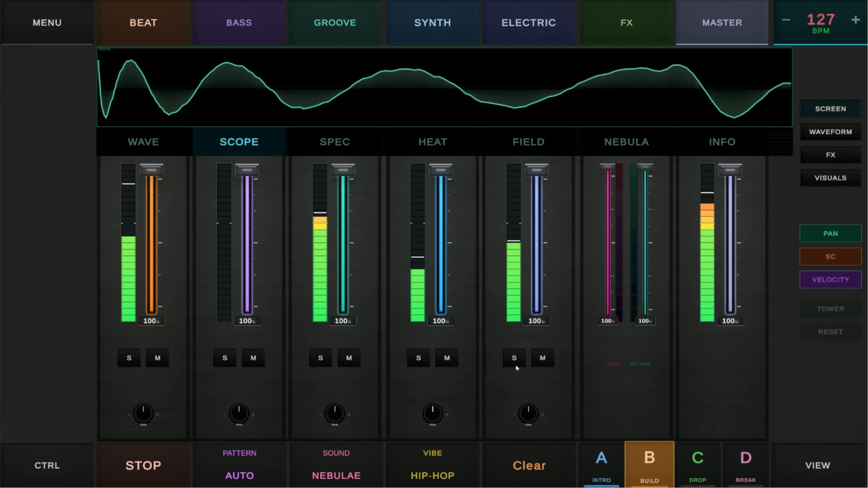Solo the Beat channel
This screenshot has height=488, width=868.
click(129, 358)
